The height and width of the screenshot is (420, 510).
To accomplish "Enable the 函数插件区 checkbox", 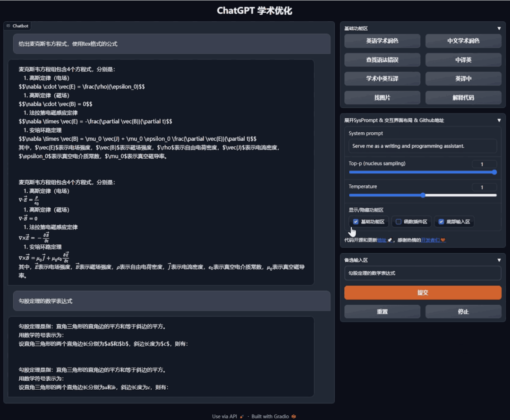I will [399, 222].
